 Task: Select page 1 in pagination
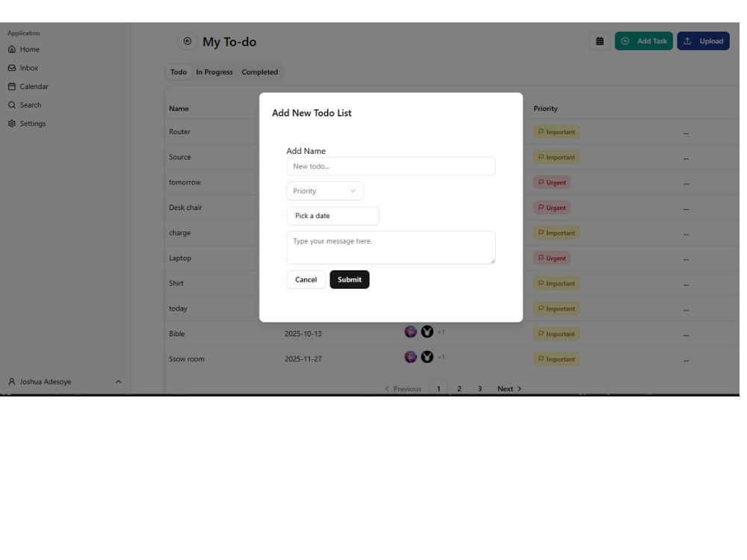(438, 388)
